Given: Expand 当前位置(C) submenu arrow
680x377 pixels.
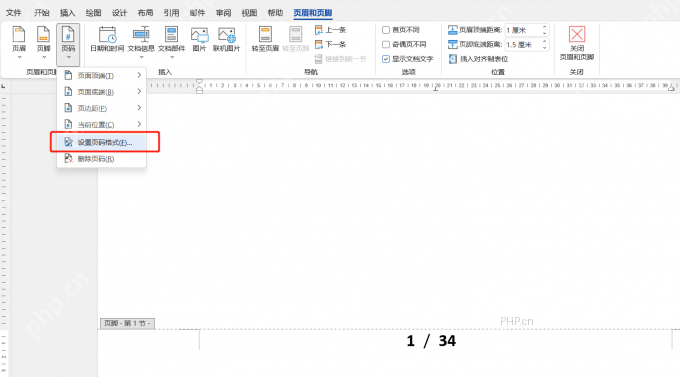Looking at the screenshot, I should click(x=139, y=124).
